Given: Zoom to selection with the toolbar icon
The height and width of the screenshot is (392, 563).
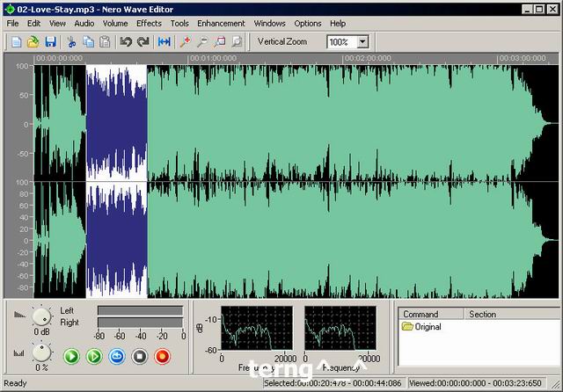Looking at the screenshot, I should pyautogui.click(x=220, y=42).
